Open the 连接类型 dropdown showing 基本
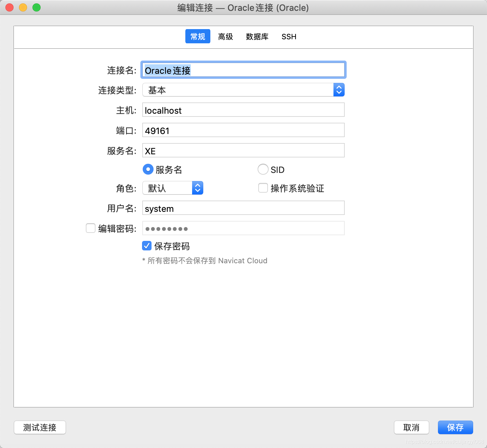 tap(243, 90)
